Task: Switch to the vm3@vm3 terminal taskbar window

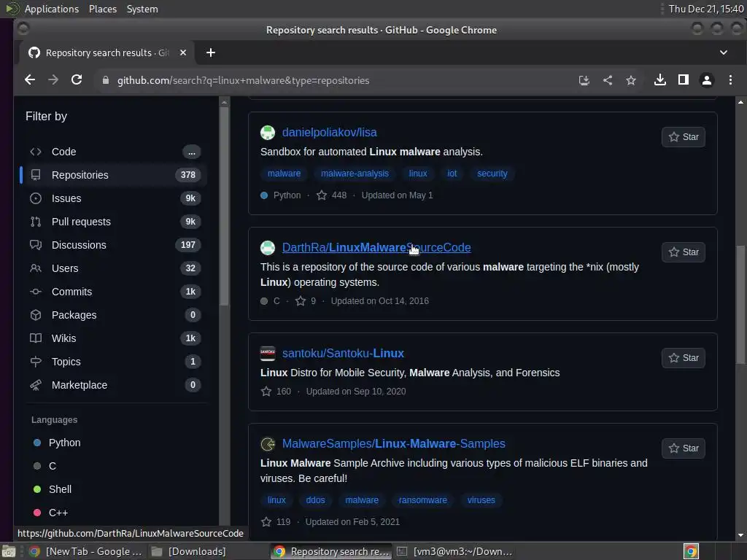Action: (x=455, y=551)
